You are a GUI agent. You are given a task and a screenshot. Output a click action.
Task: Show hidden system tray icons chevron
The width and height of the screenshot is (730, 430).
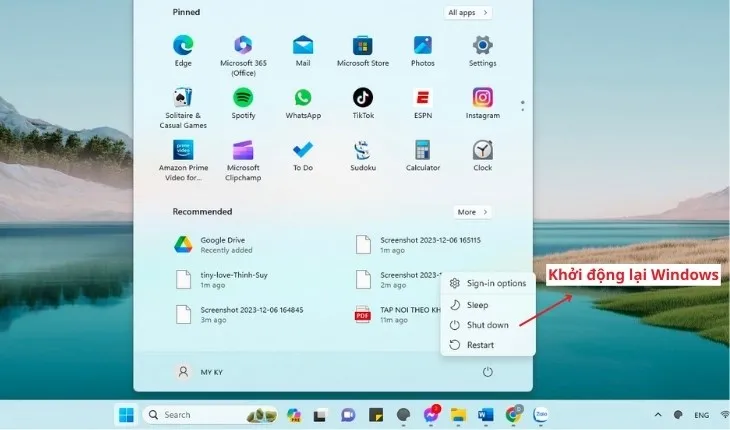click(x=658, y=414)
